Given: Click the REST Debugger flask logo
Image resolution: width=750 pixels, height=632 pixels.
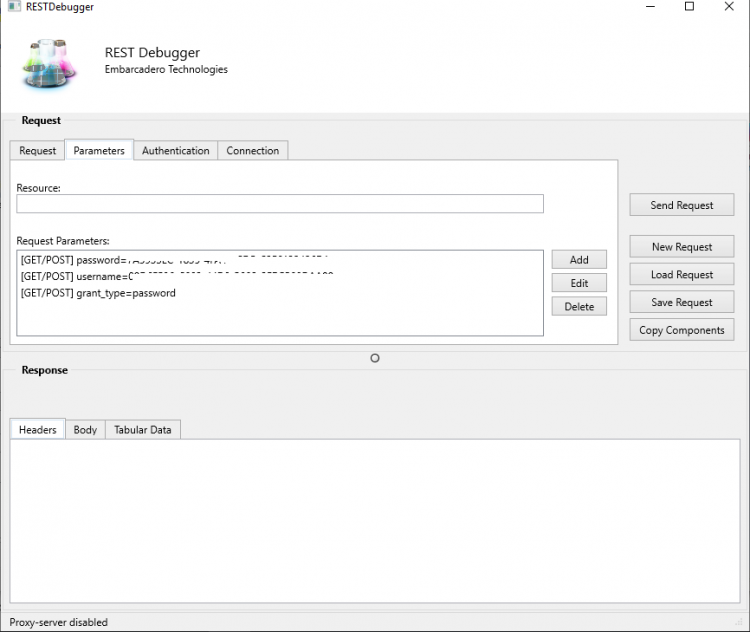Looking at the screenshot, I should tap(49, 63).
